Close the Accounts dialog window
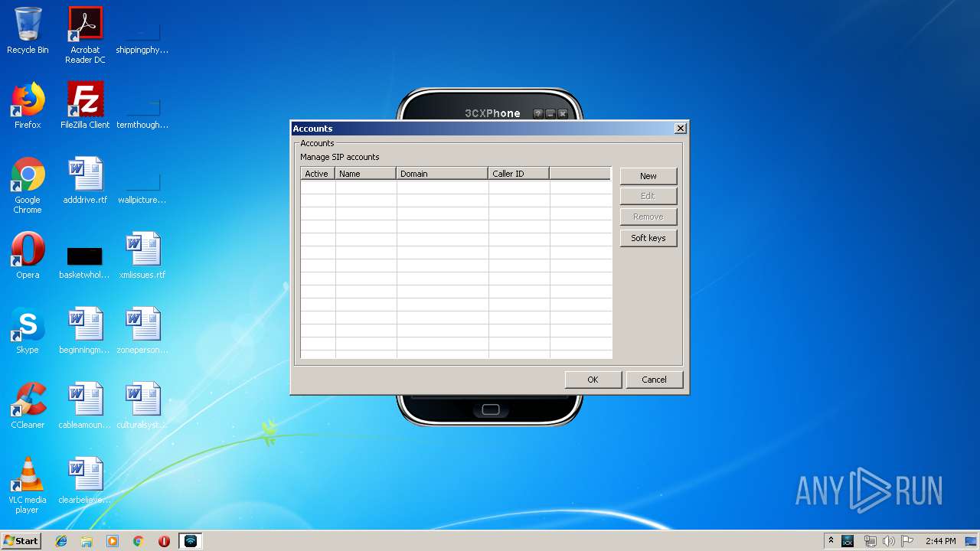 [680, 129]
